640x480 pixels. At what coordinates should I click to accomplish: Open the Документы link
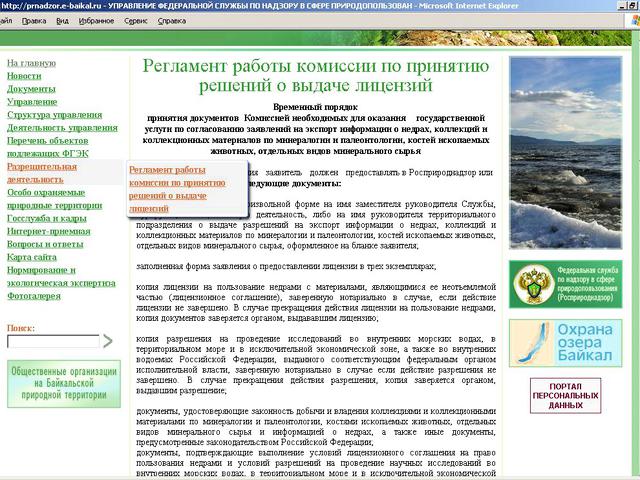(x=31, y=89)
